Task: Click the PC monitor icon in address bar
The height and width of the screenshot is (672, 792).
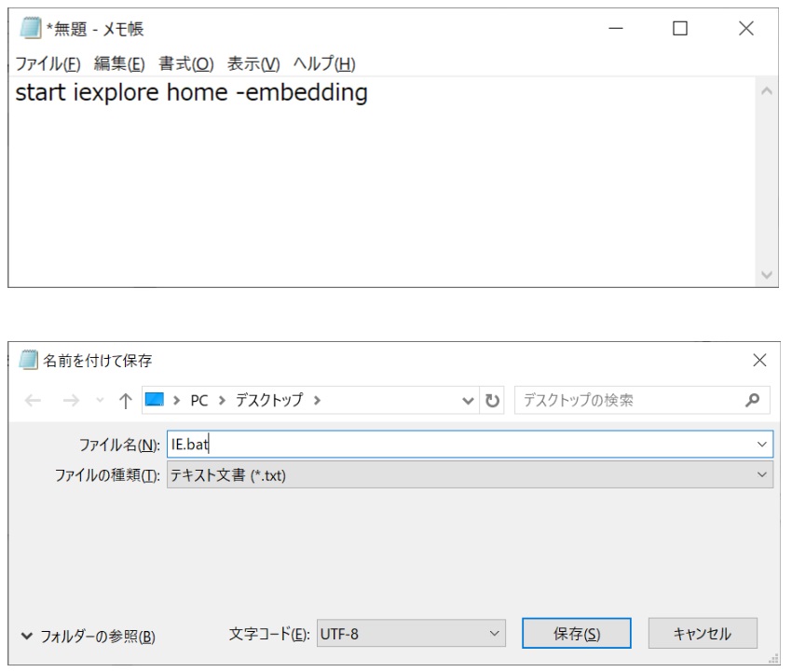Action: [x=155, y=400]
